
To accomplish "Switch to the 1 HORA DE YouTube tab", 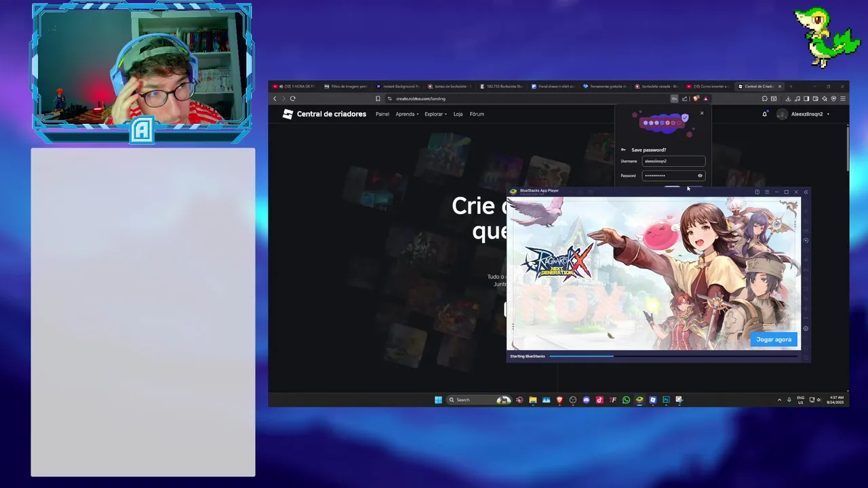I will tap(294, 86).
